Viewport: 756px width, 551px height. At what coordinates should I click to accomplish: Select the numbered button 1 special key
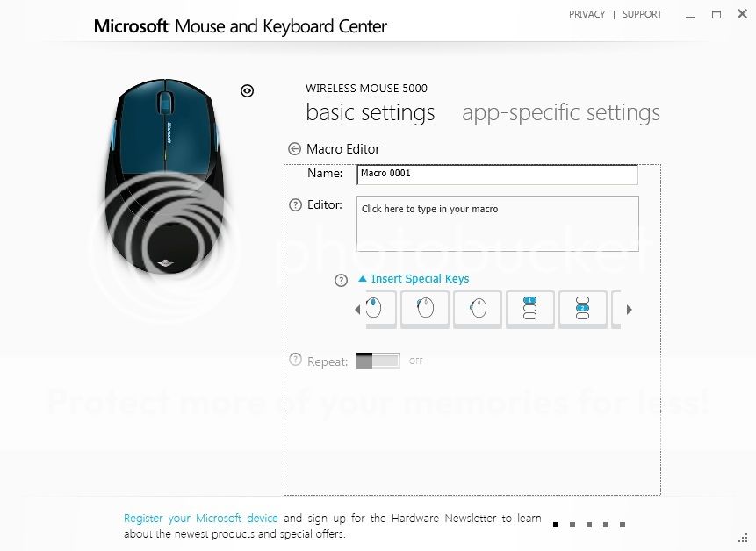(530, 309)
